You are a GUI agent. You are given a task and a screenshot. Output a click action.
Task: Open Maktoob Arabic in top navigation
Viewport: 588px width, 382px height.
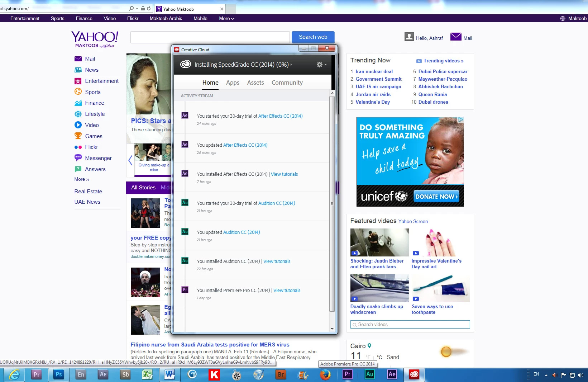click(166, 19)
